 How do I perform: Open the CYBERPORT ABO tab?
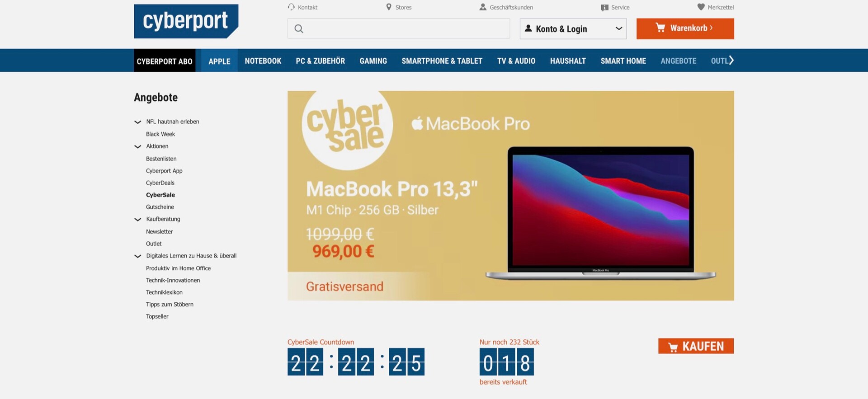pos(165,61)
